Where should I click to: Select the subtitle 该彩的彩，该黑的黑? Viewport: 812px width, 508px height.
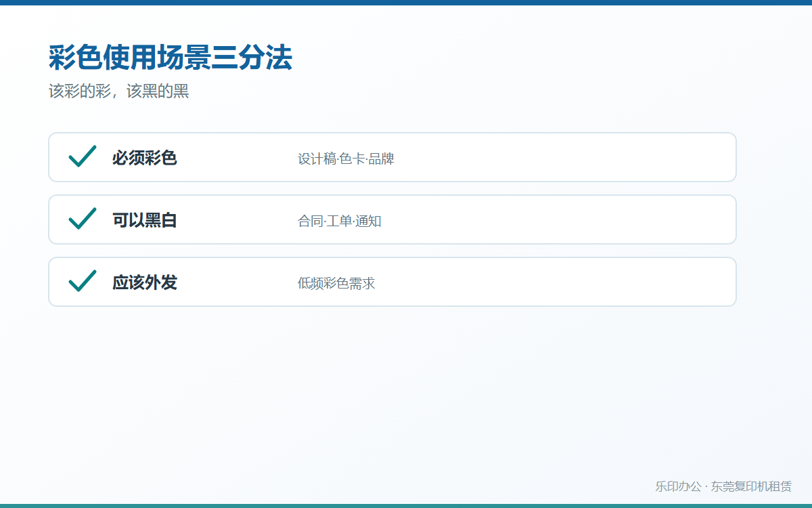(x=119, y=91)
